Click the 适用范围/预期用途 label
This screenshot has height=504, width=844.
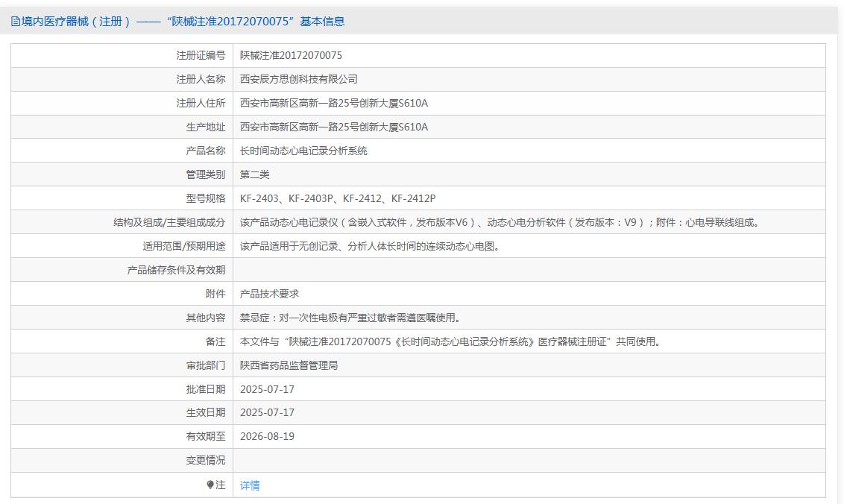183,246
